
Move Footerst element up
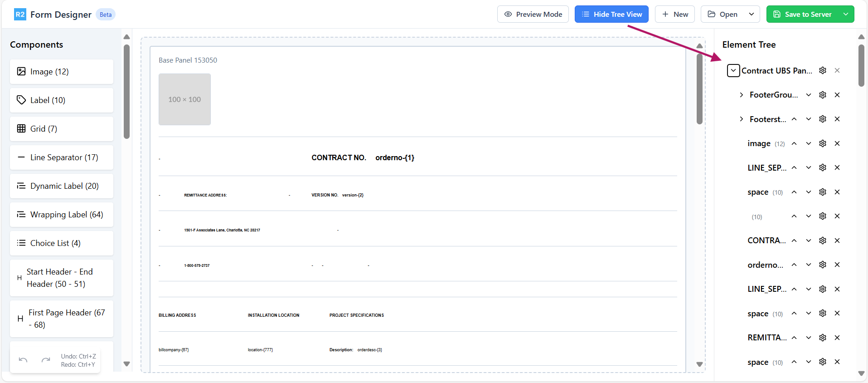point(794,119)
